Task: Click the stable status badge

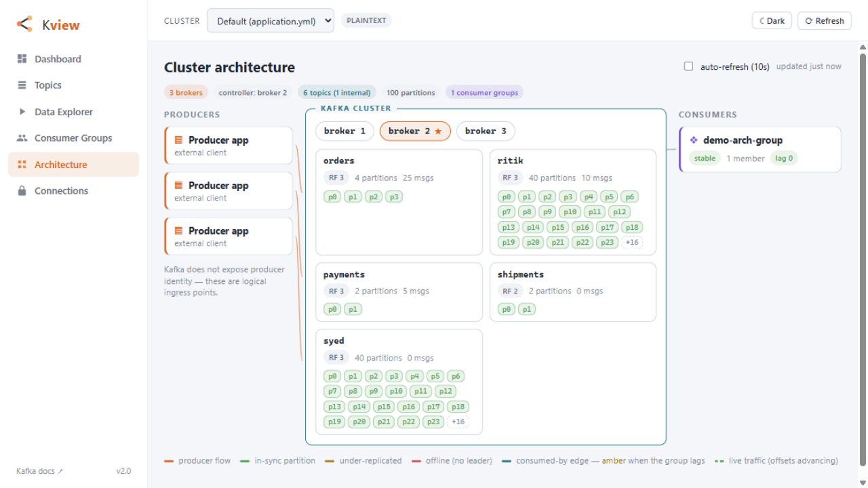Action: [x=705, y=159]
